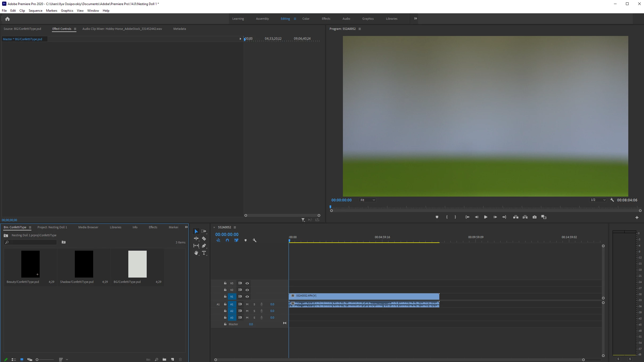Click the New Bin folder icon
Viewport: 644px width, 362px height.
pos(164,360)
